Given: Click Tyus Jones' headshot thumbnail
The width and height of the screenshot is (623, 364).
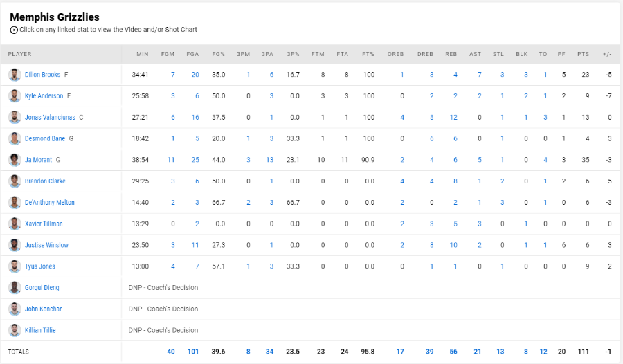Looking at the screenshot, I should tap(15, 266).
